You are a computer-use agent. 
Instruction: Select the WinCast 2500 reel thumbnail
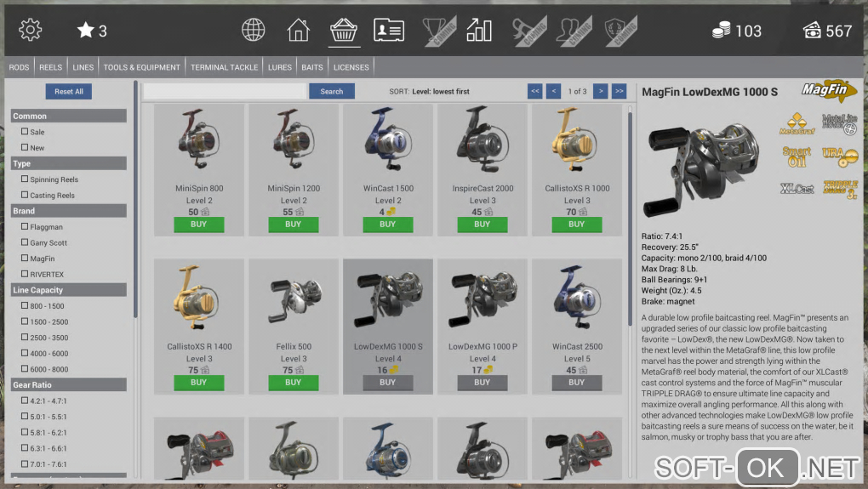point(577,297)
